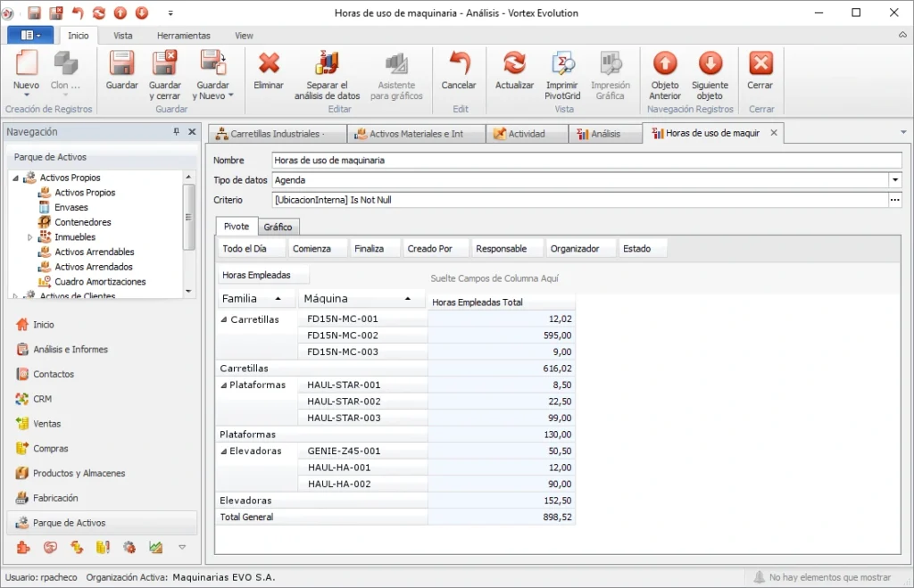Click the Nombre input field
This screenshot has height=588, width=914.
click(x=586, y=161)
